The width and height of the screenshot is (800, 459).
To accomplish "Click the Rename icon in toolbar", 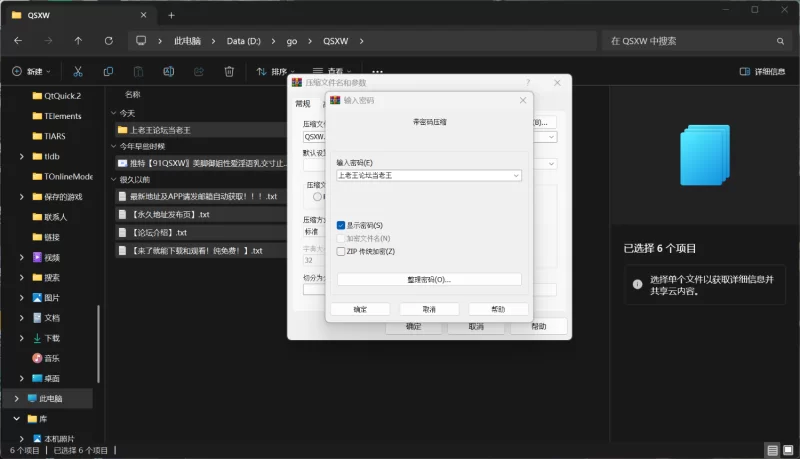I will [x=168, y=71].
